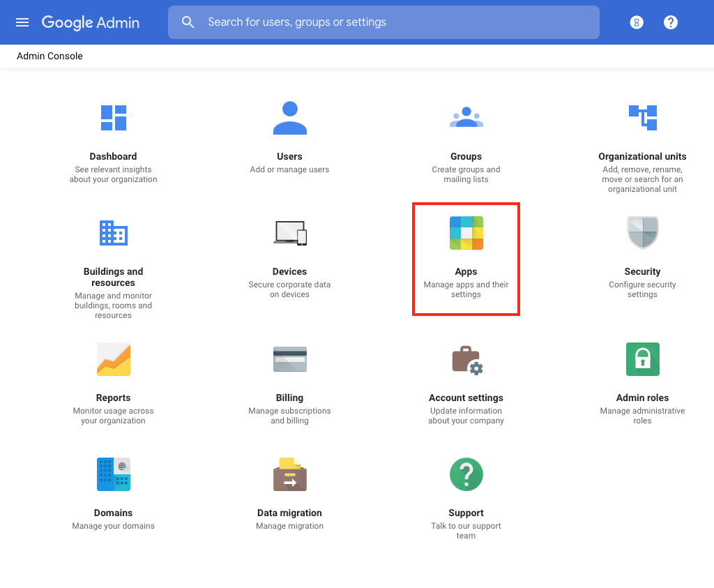Click the Reports title link
The image size is (714, 588).
coord(114,398)
